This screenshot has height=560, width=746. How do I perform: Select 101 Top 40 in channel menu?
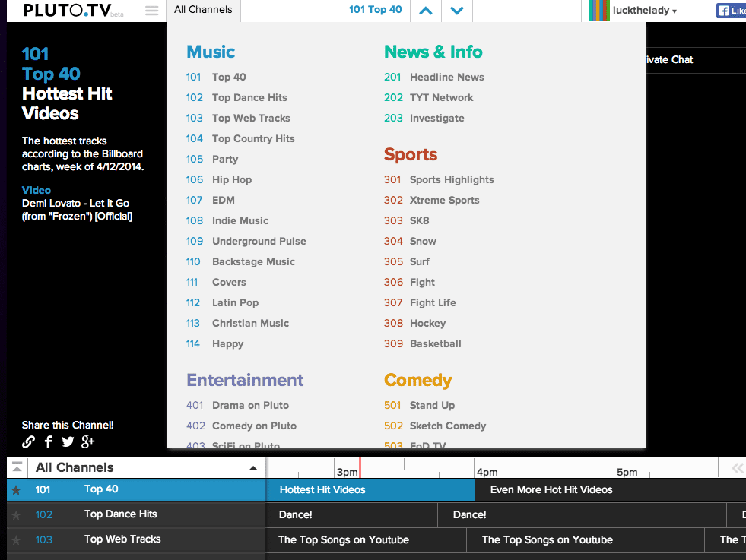tap(216, 77)
